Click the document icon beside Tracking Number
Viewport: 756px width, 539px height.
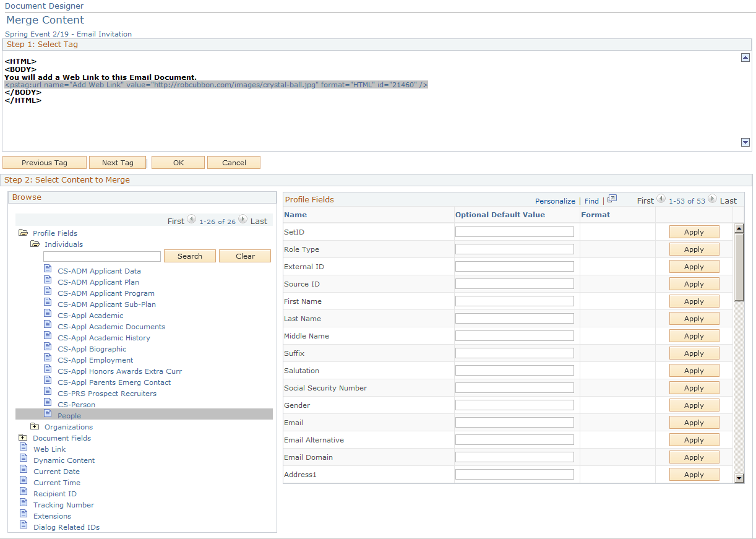click(24, 504)
